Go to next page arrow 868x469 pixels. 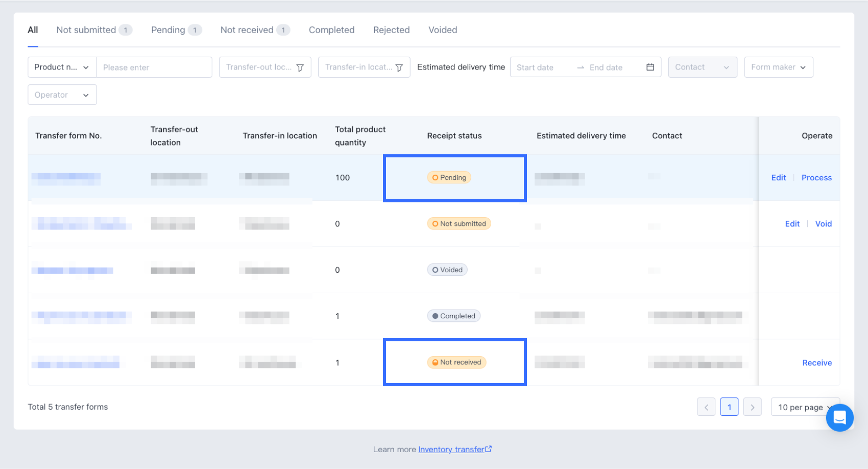click(x=752, y=407)
